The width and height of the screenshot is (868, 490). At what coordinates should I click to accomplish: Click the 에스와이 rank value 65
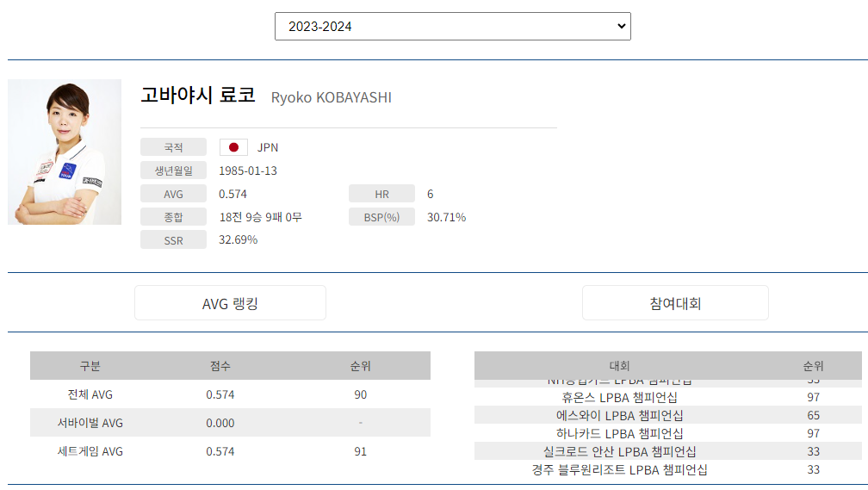pos(813,415)
